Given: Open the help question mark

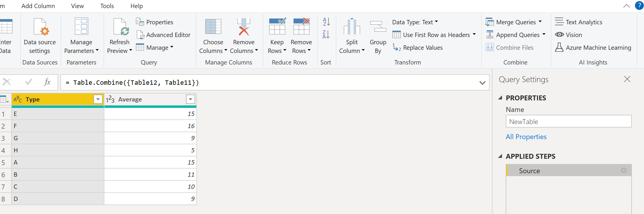Looking at the screenshot, I should (x=639, y=5).
